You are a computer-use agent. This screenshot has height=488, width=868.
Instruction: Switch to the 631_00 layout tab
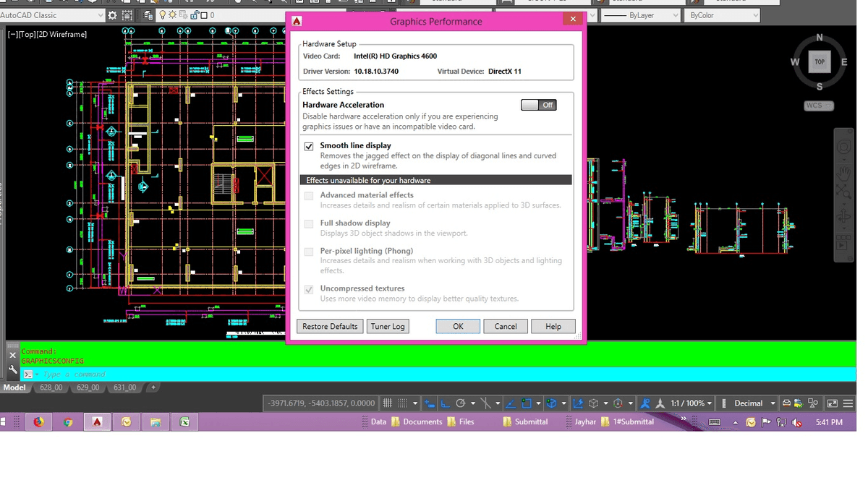click(x=124, y=388)
